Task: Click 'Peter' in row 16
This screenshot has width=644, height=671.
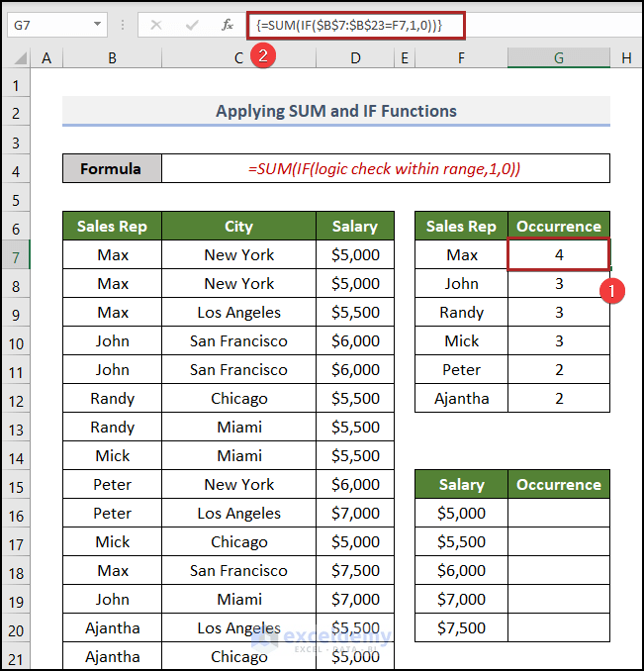Action: [x=112, y=513]
